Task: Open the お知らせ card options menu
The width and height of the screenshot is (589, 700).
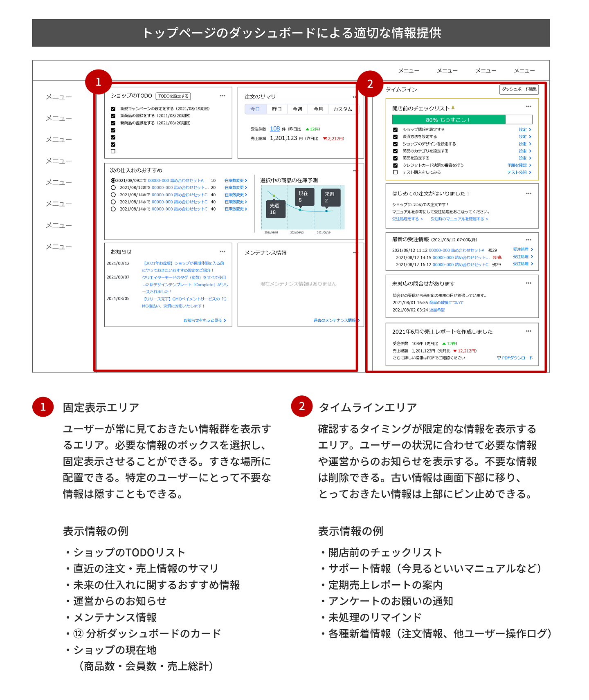Action: coord(223,251)
